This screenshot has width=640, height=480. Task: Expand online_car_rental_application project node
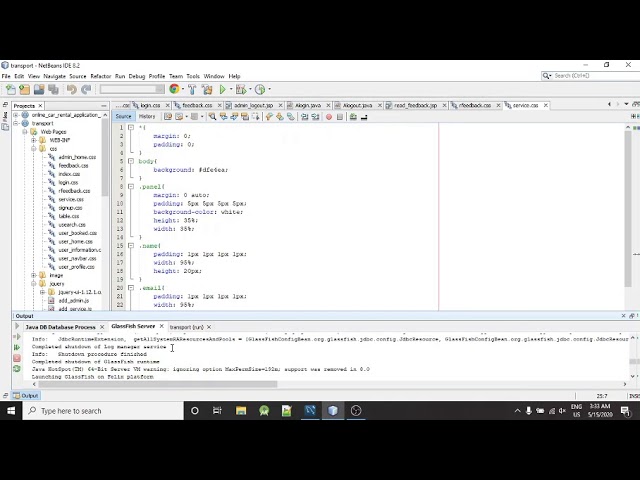click(16, 115)
